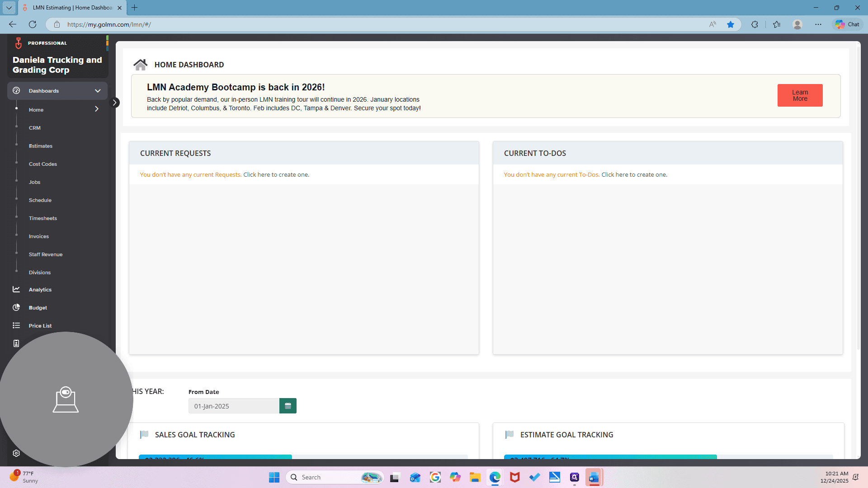Open the From Date calendar picker
Screen dimensions: 868x488
click(288, 406)
